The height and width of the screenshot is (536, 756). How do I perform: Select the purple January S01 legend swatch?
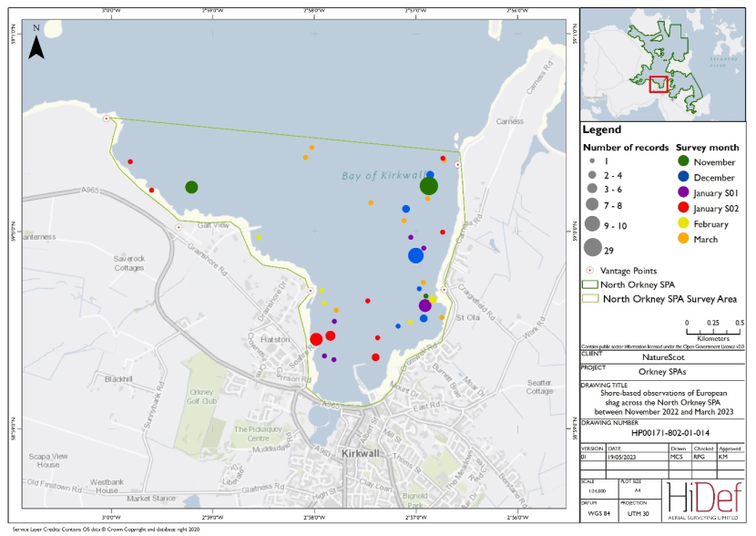[x=683, y=192]
